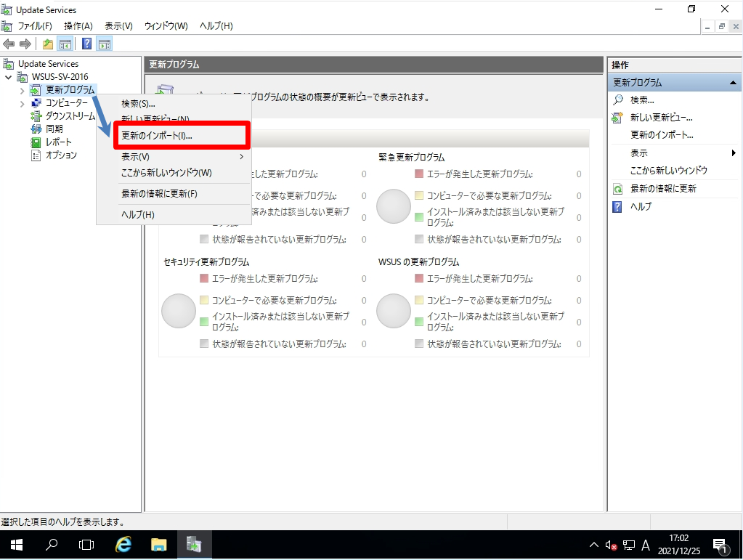Expand the 更新プログラム tree node chevron
Viewport: 743px width, 560px height.
click(x=23, y=90)
